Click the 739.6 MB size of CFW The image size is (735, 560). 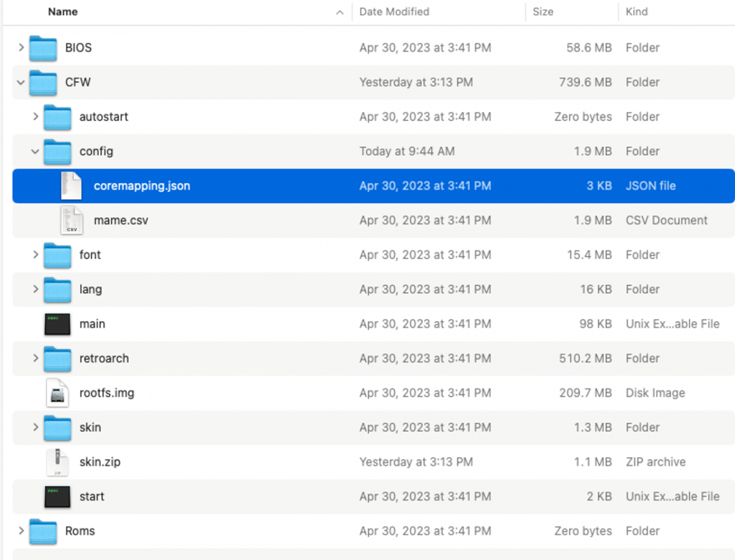pos(586,82)
